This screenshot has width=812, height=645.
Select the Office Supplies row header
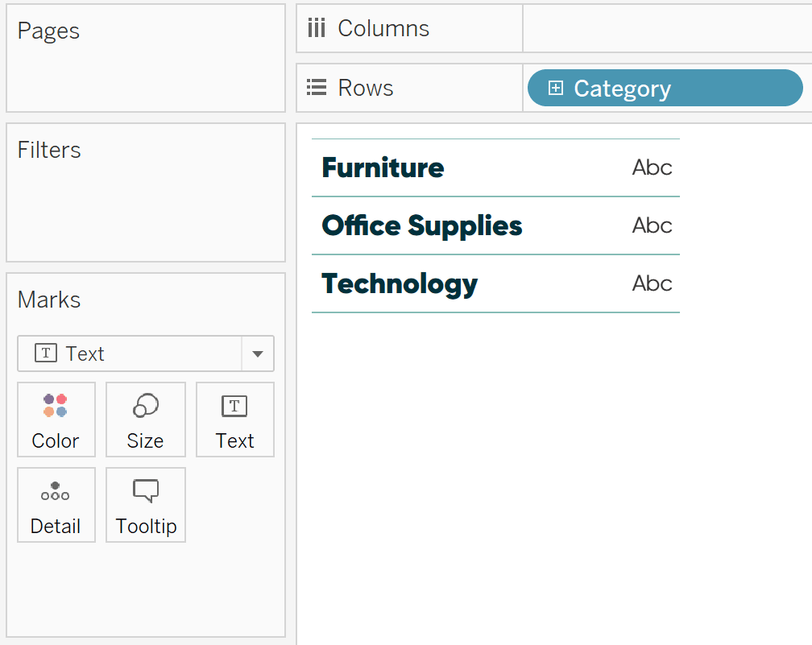[421, 226]
